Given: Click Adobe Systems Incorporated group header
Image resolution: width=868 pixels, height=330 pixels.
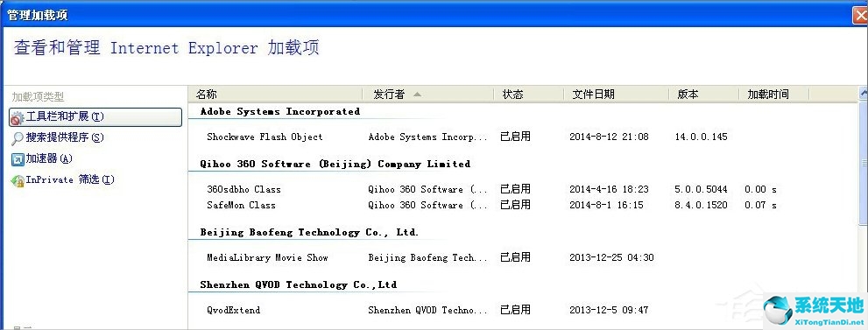Looking at the screenshot, I should (x=280, y=111).
